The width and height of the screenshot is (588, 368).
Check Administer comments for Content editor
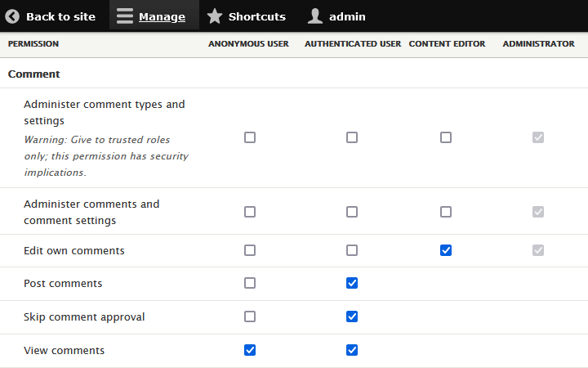coord(446,212)
